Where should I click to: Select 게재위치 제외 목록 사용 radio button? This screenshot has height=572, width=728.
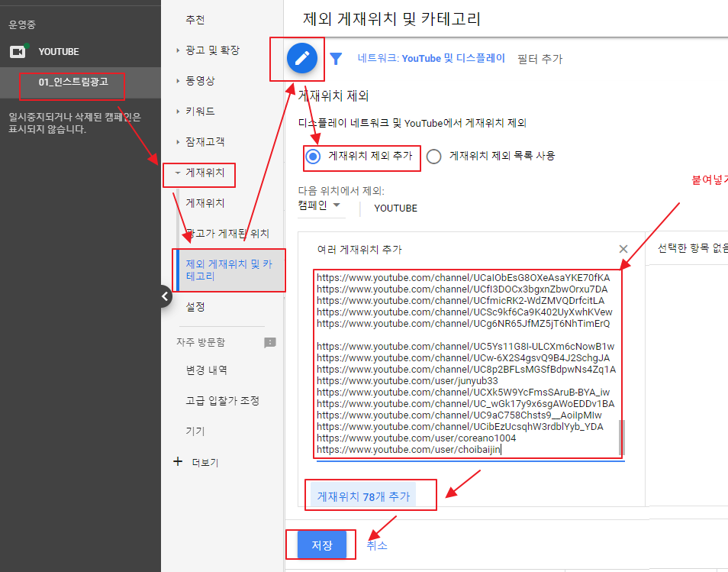pos(433,156)
